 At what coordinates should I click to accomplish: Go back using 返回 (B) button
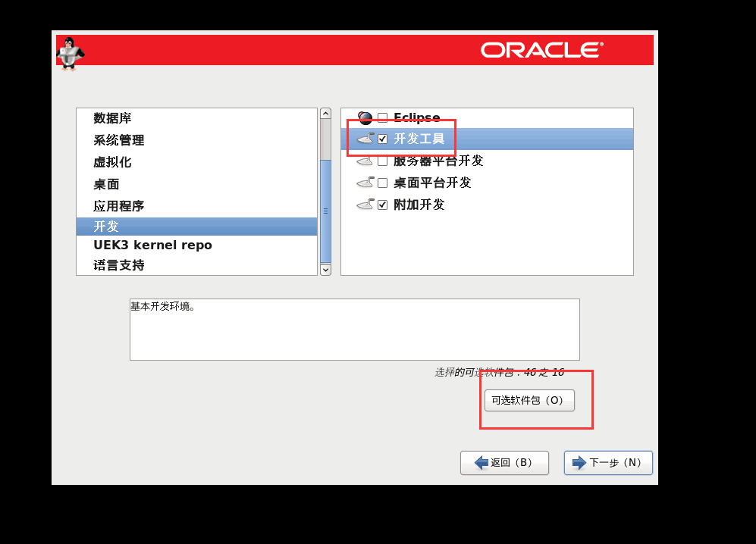(504, 463)
